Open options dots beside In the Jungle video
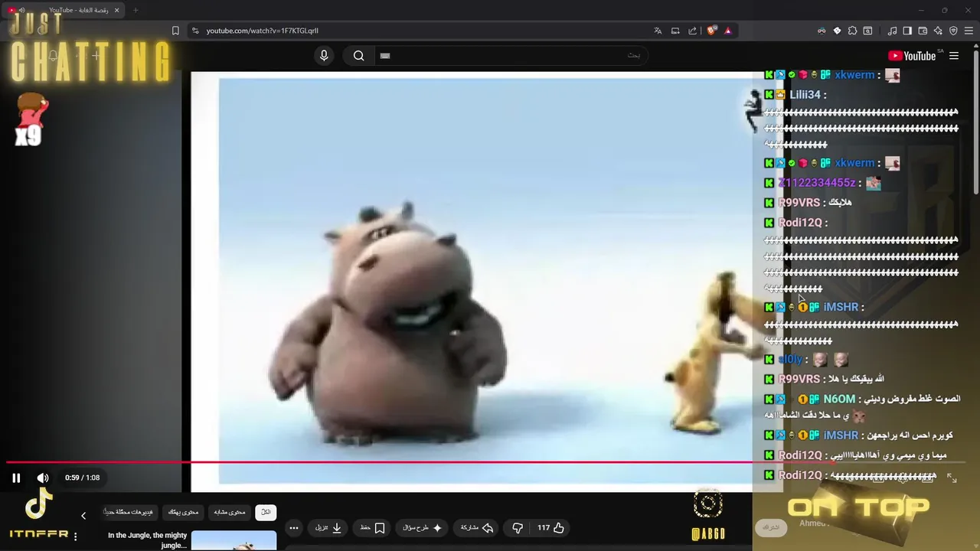This screenshot has width=980, height=551. pos(75,536)
